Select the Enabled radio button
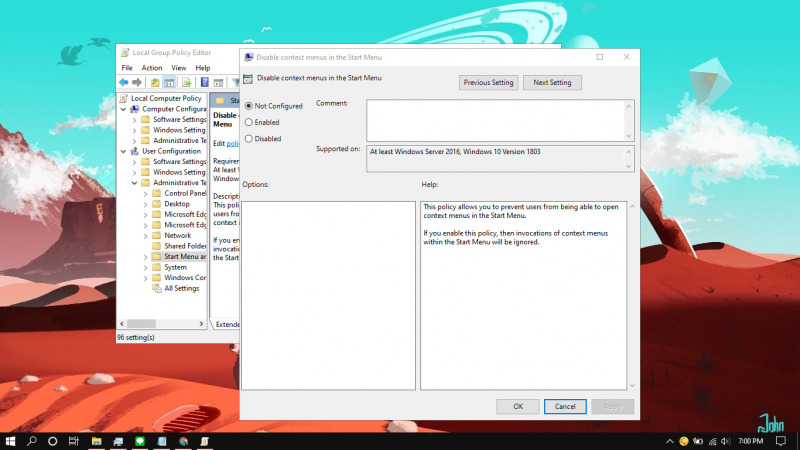 click(x=248, y=122)
